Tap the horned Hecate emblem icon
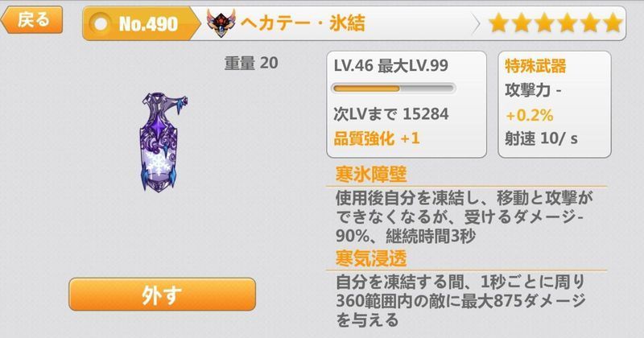Viewport: 644px width, 338px height. pyautogui.click(x=221, y=23)
